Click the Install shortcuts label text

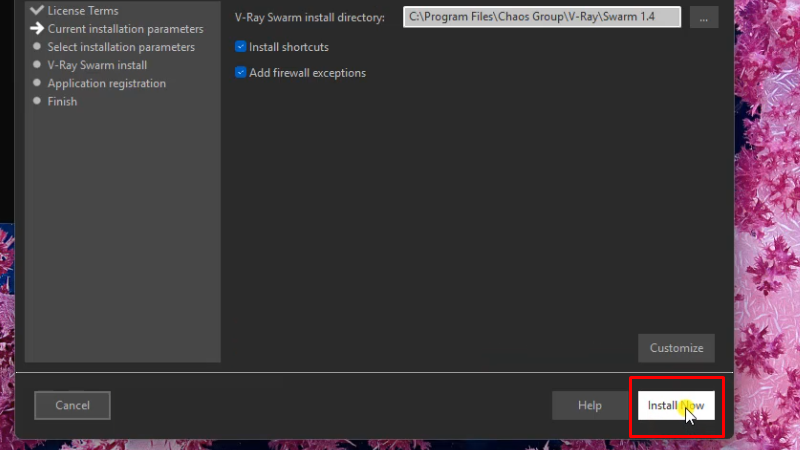tap(289, 47)
